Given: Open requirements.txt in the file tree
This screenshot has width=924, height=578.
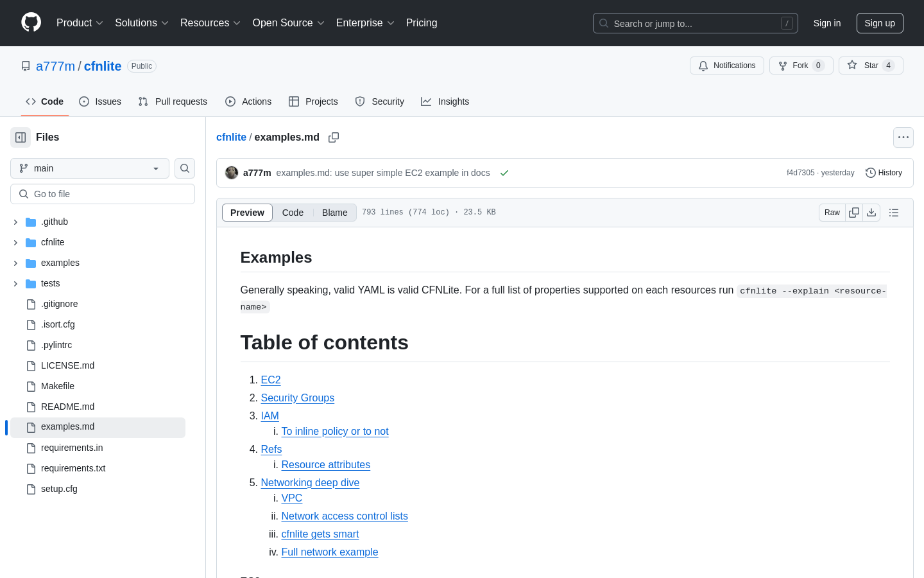Looking at the screenshot, I should [73, 468].
